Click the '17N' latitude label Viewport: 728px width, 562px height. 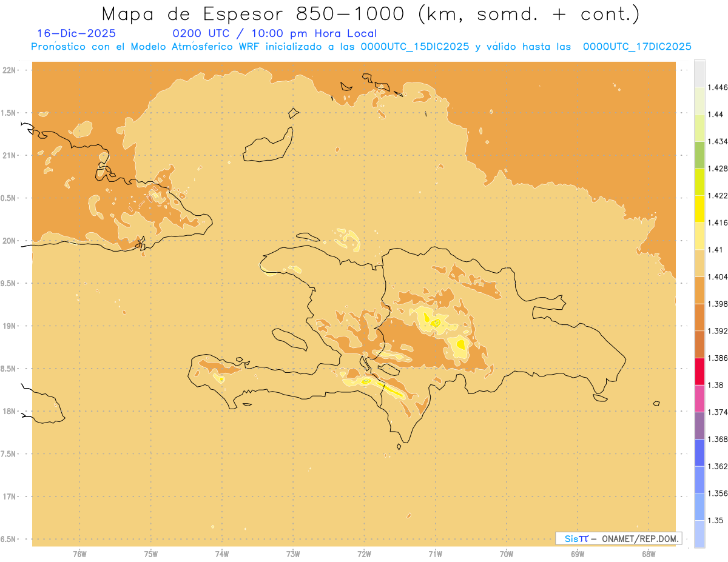click(10, 497)
